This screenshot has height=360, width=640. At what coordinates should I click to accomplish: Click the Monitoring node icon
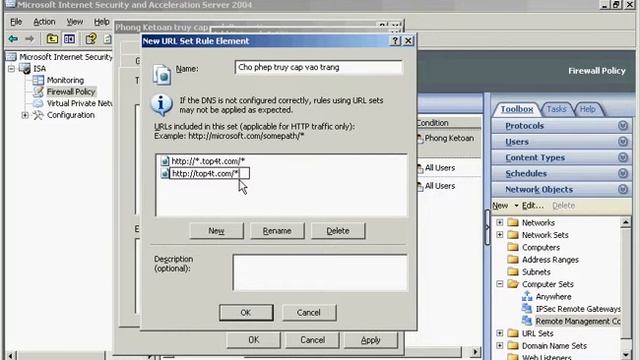[x=38, y=80]
